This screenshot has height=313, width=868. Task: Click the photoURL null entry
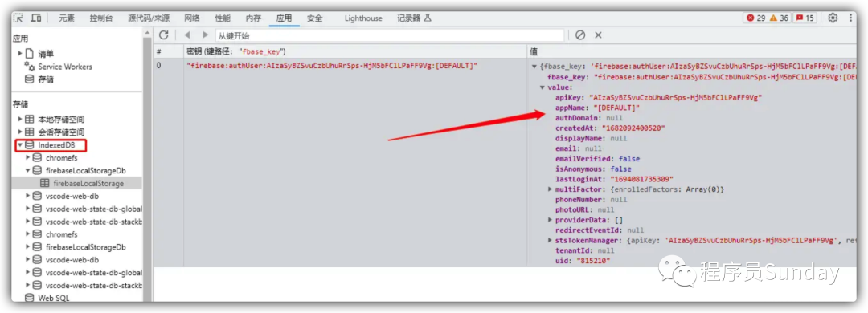pyautogui.click(x=584, y=209)
